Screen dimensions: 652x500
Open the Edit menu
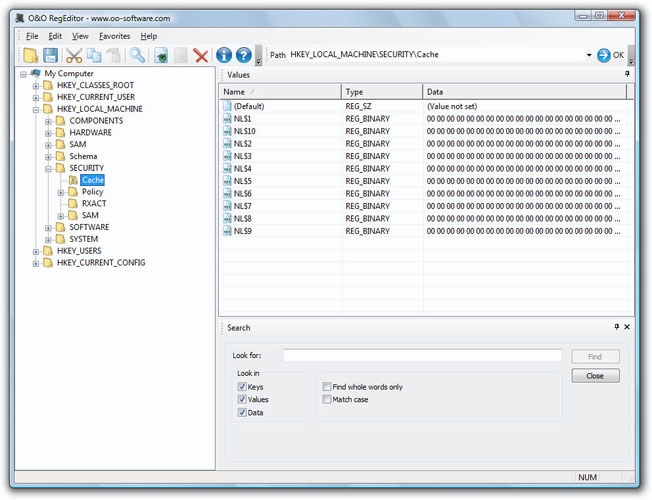(55, 36)
